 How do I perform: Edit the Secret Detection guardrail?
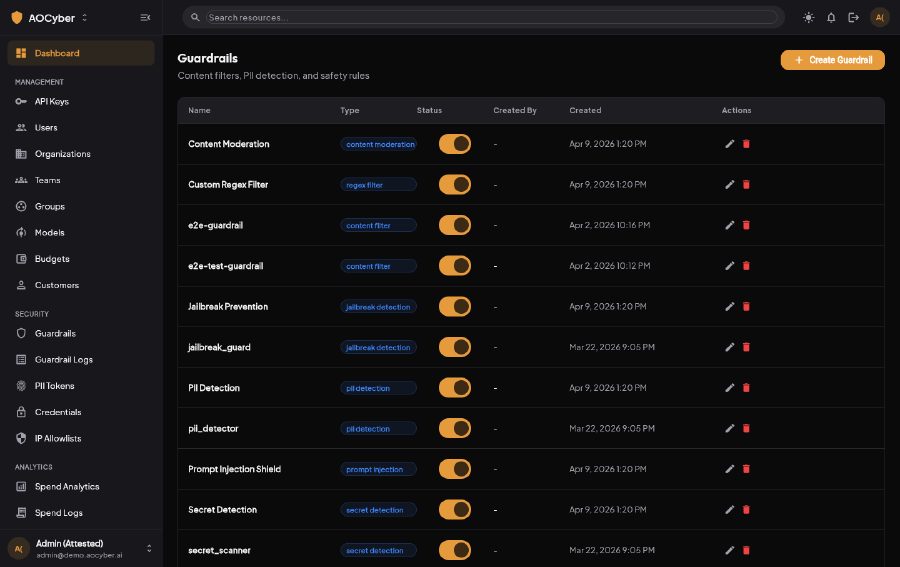(730, 510)
